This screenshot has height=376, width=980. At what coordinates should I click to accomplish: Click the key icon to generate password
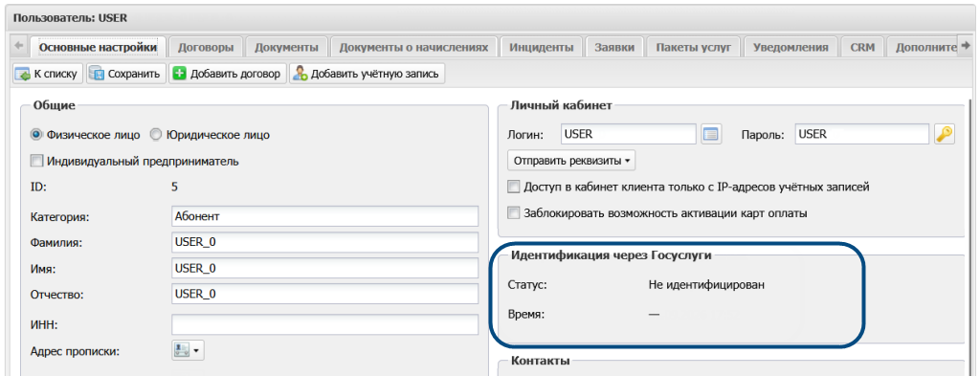click(945, 134)
